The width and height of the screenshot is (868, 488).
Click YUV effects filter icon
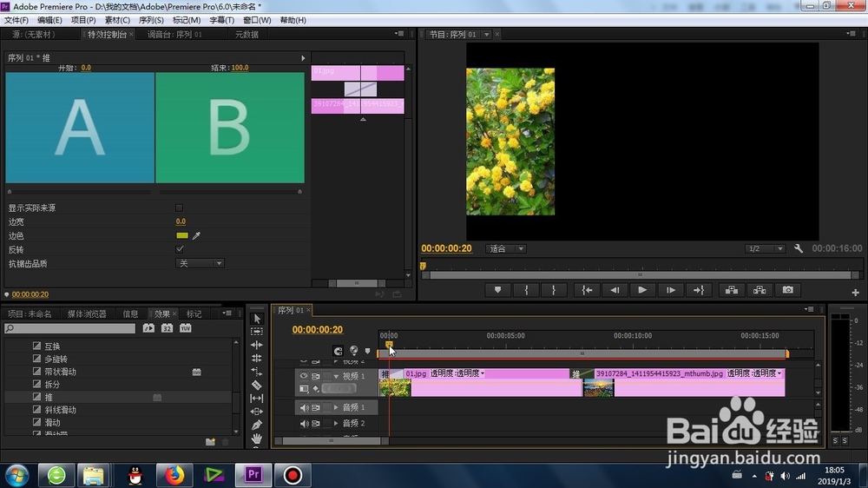tap(186, 328)
